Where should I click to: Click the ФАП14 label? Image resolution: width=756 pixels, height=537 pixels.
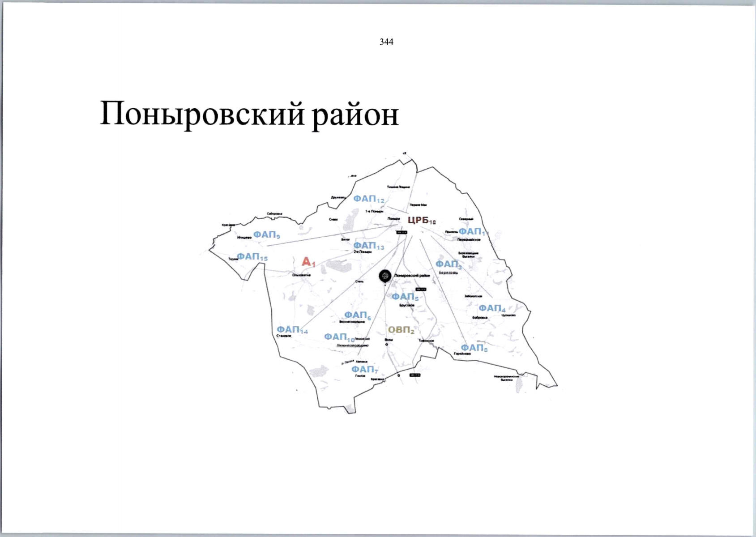[x=292, y=330]
